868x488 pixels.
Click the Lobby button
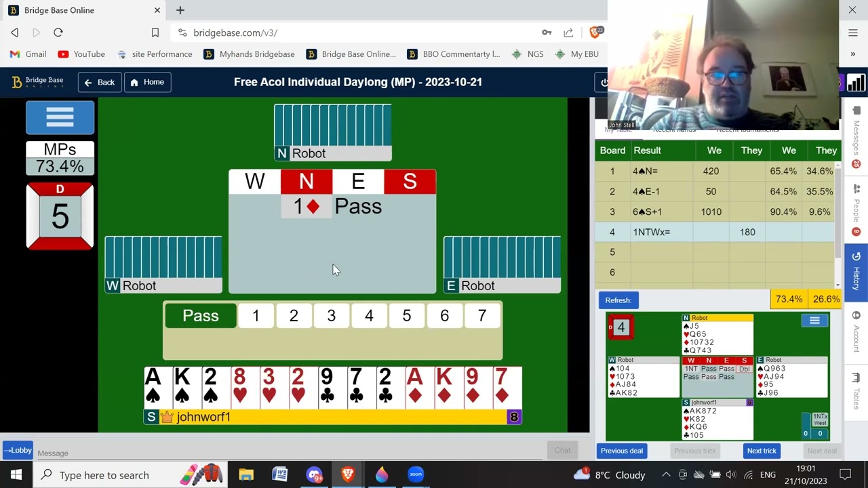pyautogui.click(x=17, y=450)
